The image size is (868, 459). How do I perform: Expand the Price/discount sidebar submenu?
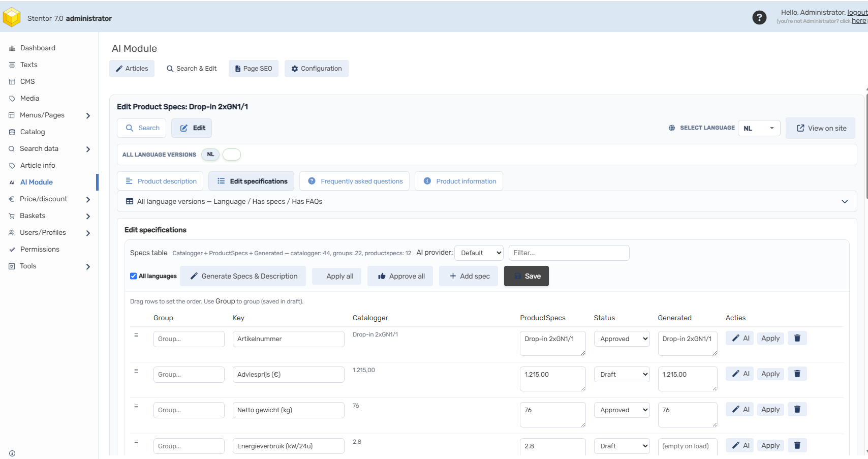(x=88, y=200)
